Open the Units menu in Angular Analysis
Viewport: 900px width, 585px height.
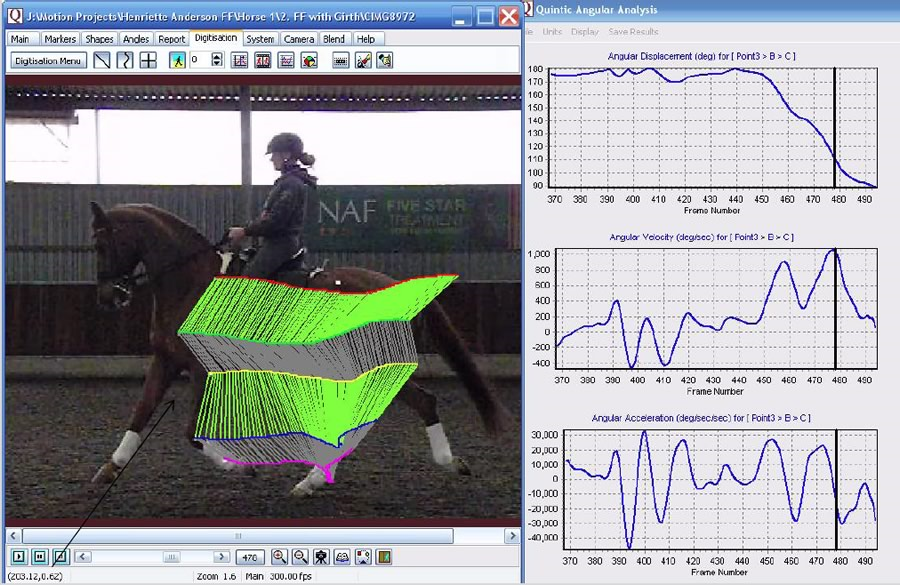[552, 32]
